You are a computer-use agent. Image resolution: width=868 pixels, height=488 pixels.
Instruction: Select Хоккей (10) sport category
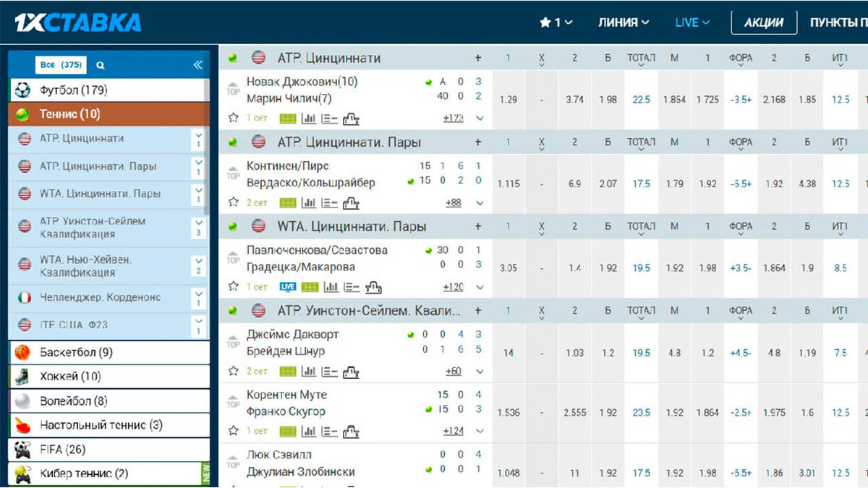click(x=109, y=377)
